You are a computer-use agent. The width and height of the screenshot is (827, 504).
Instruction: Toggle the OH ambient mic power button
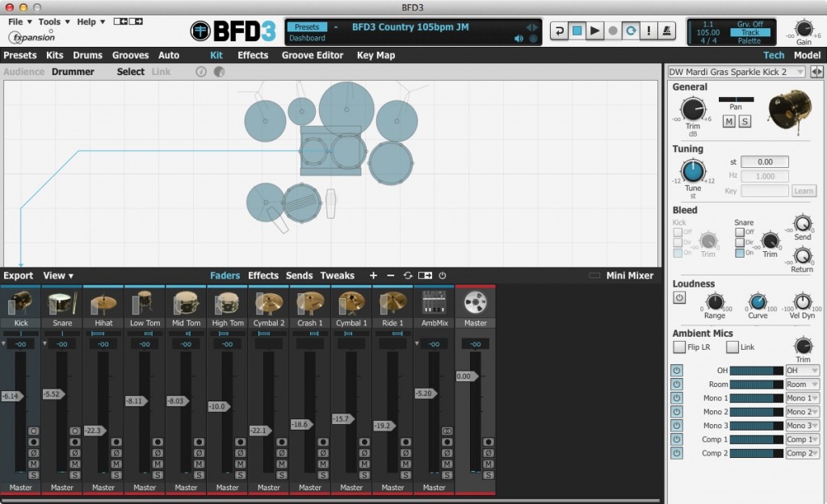(677, 371)
